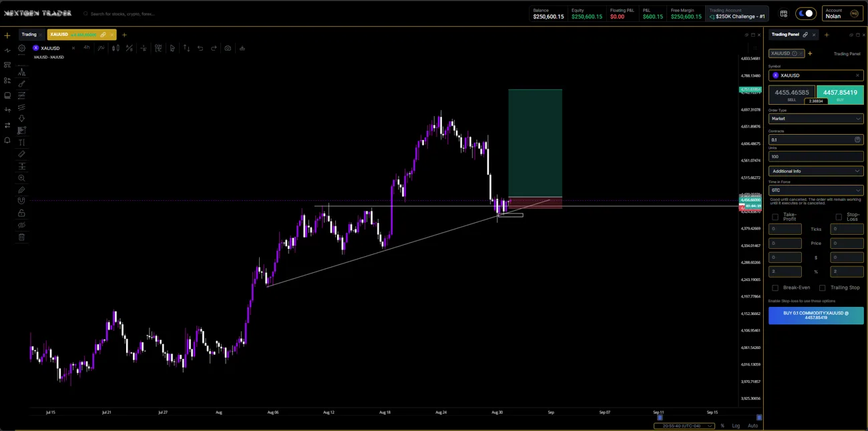Delete drawings with trash icon
Image resolution: width=868 pixels, height=431 pixels.
pyautogui.click(x=21, y=237)
